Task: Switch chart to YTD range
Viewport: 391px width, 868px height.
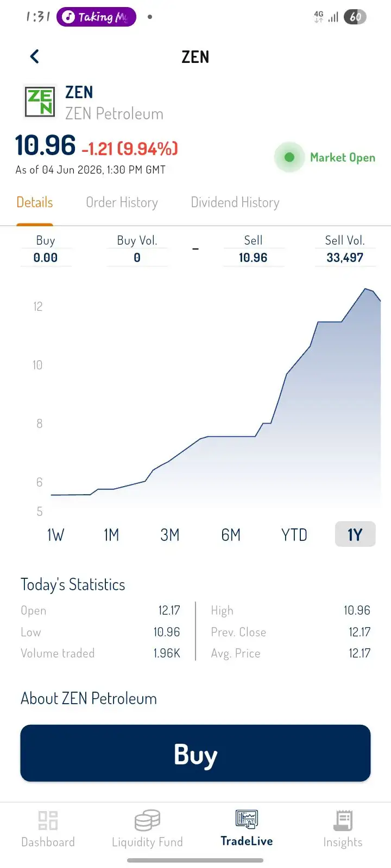Action: coord(294,535)
